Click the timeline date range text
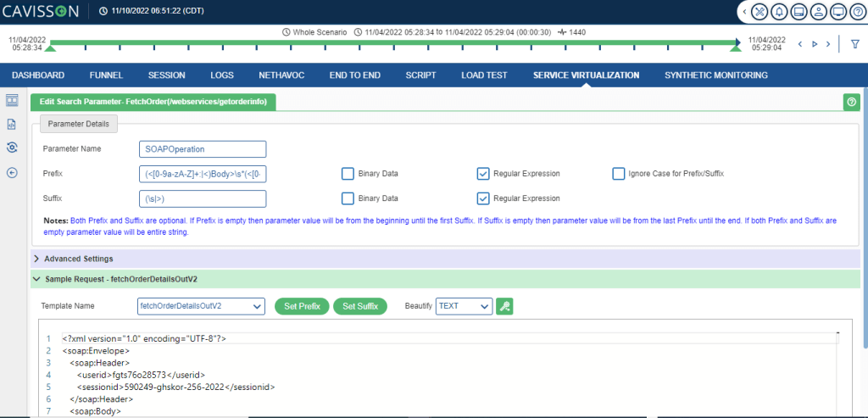The height and width of the screenshot is (418, 868). (x=458, y=32)
